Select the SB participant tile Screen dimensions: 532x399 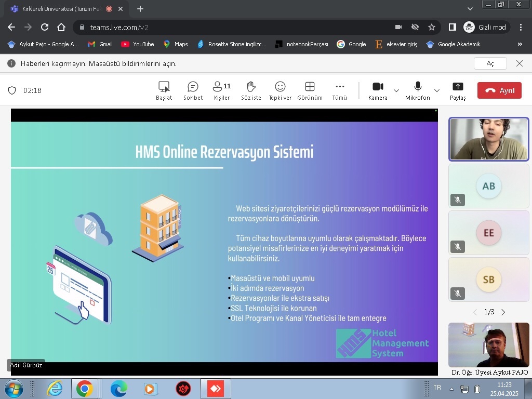click(488, 280)
